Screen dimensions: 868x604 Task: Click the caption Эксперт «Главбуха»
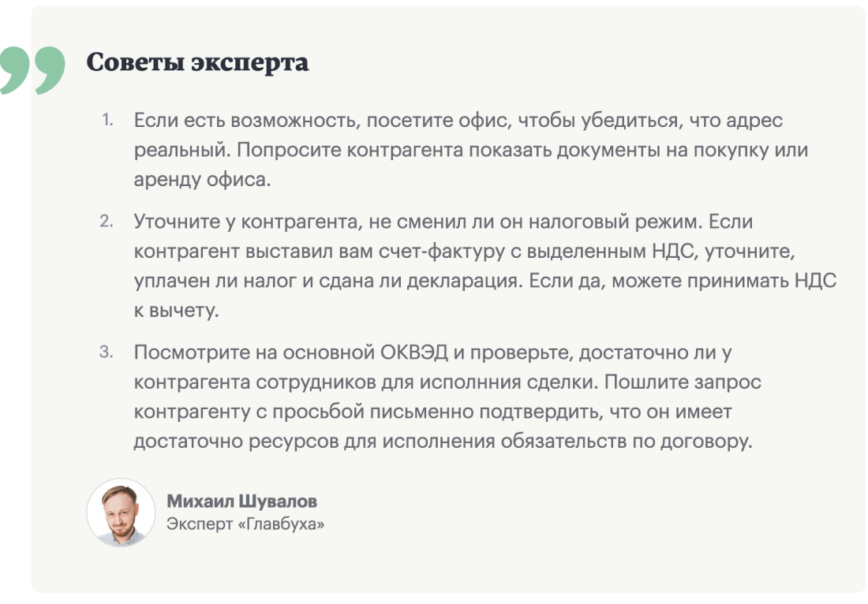(x=245, y=524)
